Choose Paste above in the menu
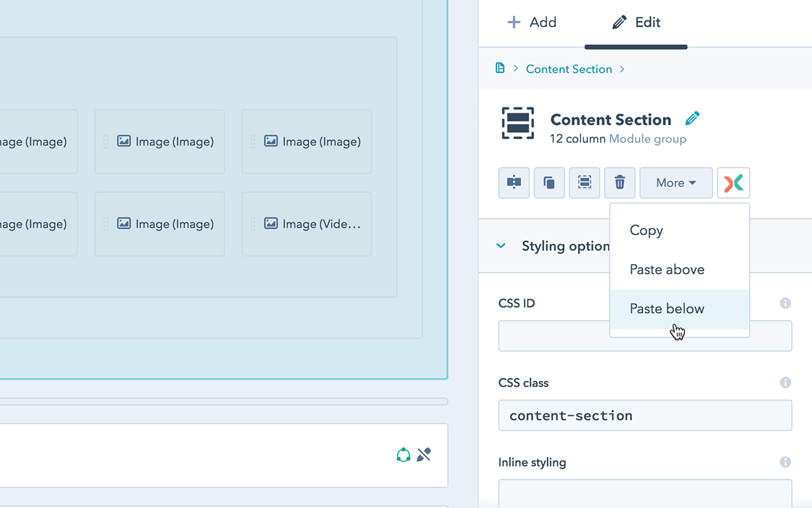Viewport: 812px width, 508px height. coord(667,270)
